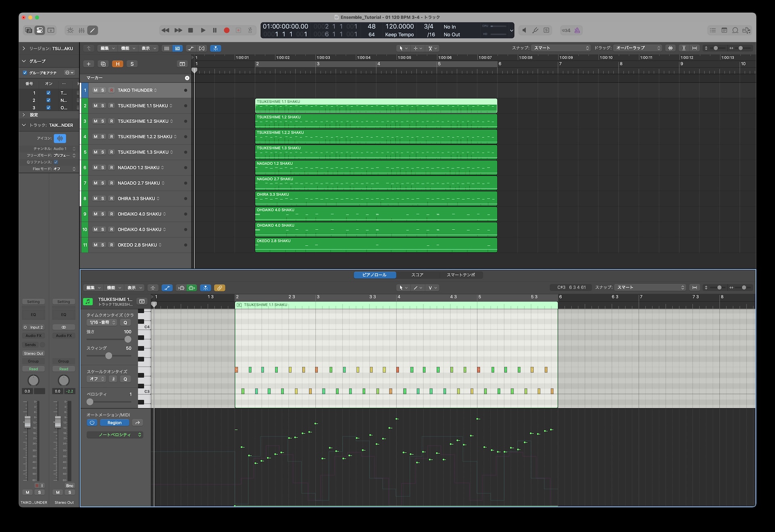Image resolution: width=775 pixels, height=532 pixels.
Task: Open Smart Controls from the control bar
Action: (70, 30)
